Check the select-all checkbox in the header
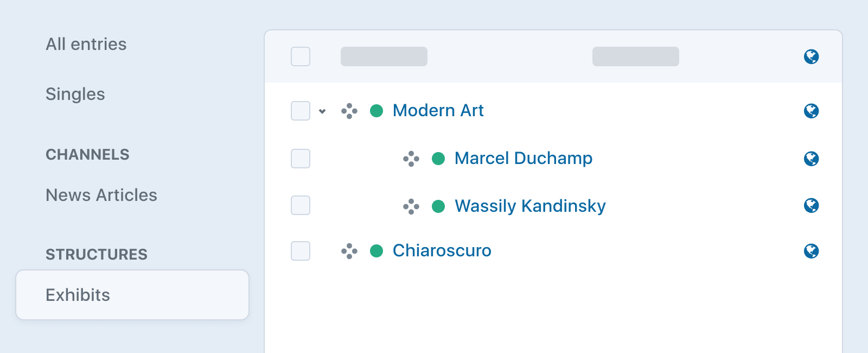Screen dimensions: 868x353 pyautogui.click(x=301, y=56)
